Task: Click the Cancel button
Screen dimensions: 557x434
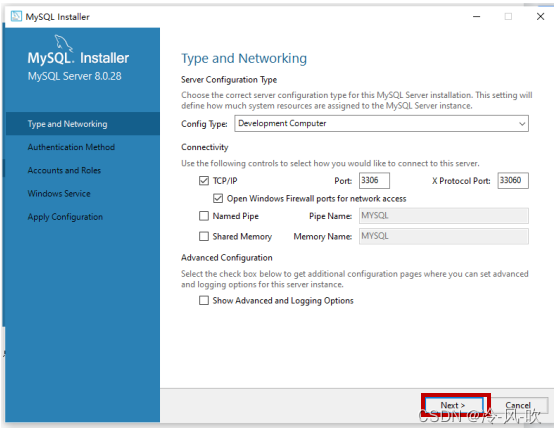Action: pyautogui.click(x=518, y=405)
